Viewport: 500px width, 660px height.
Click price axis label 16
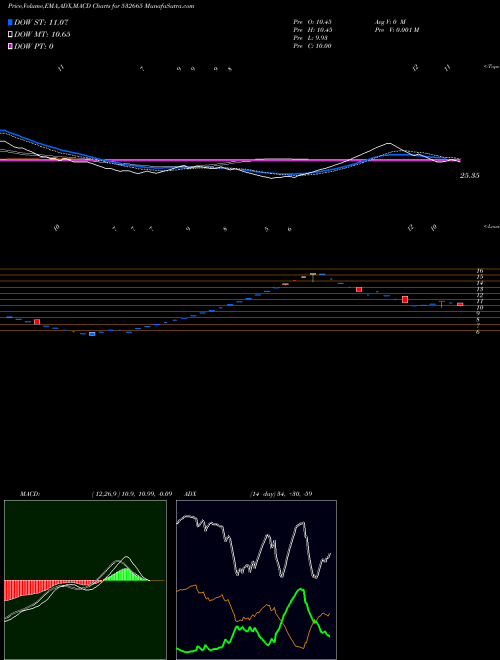click(480, 271)
